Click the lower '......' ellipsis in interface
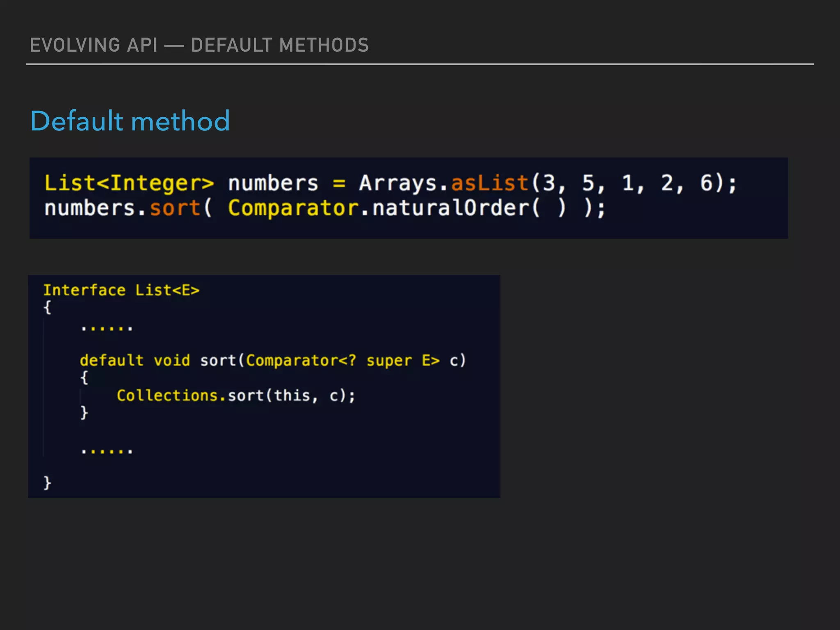 point(107,451)
